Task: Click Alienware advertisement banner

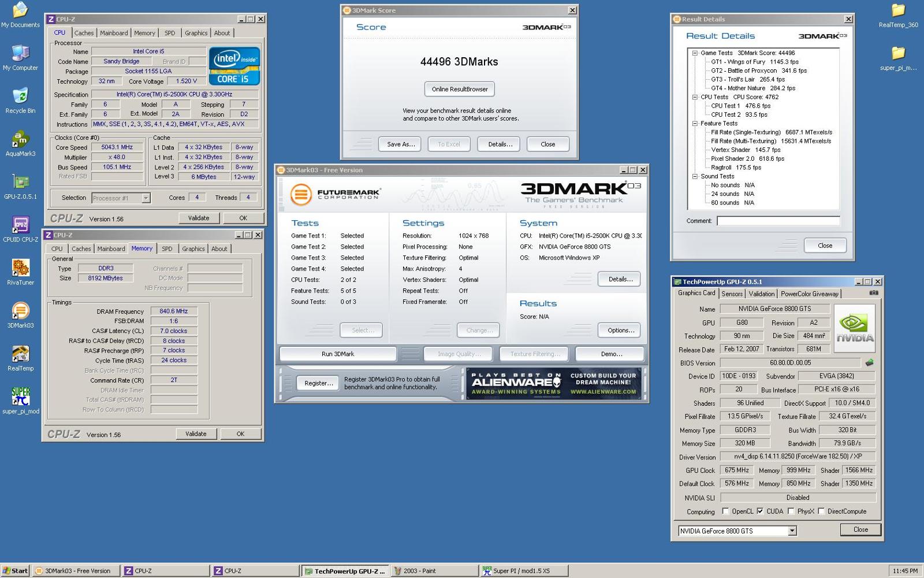Action: click(553, 383)
